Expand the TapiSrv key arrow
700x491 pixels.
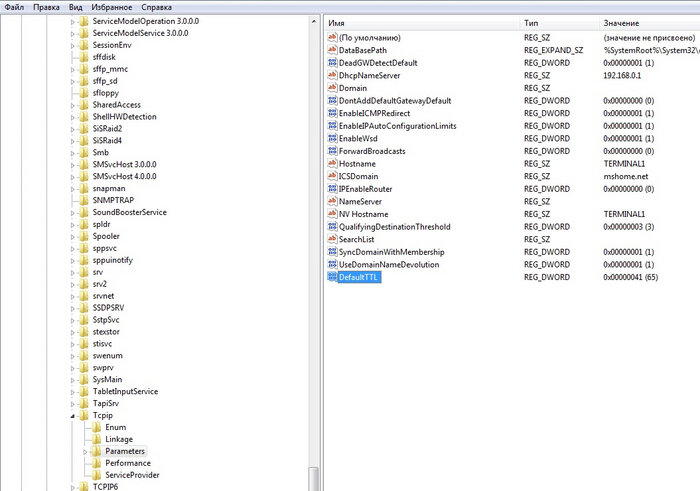(x=72, y=404)
